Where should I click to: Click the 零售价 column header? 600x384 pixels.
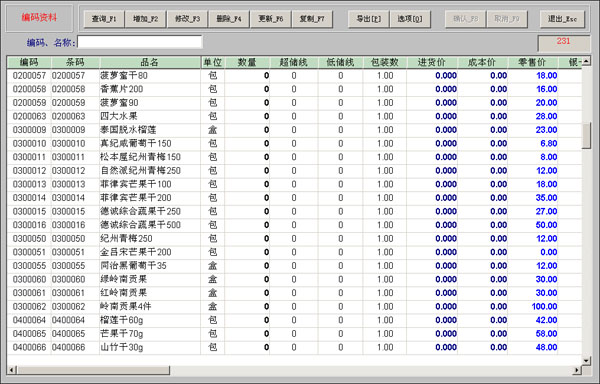(533, 62)
